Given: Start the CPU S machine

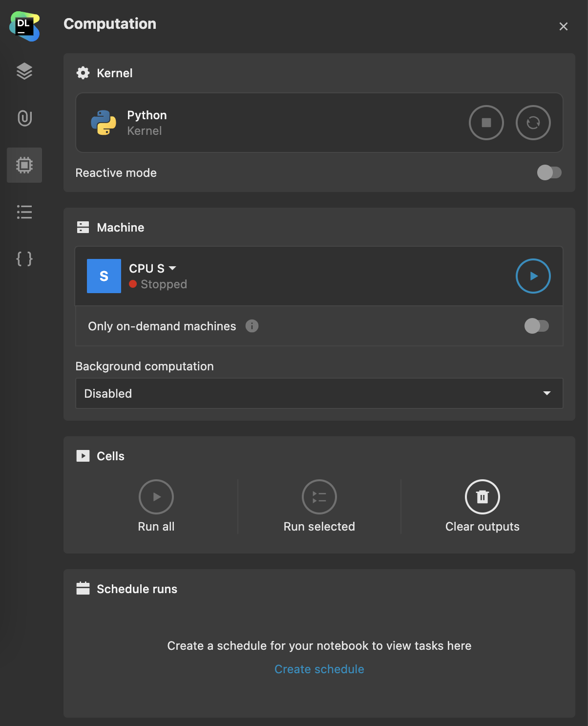Looking at the screenshot, I should pos(533,276).
